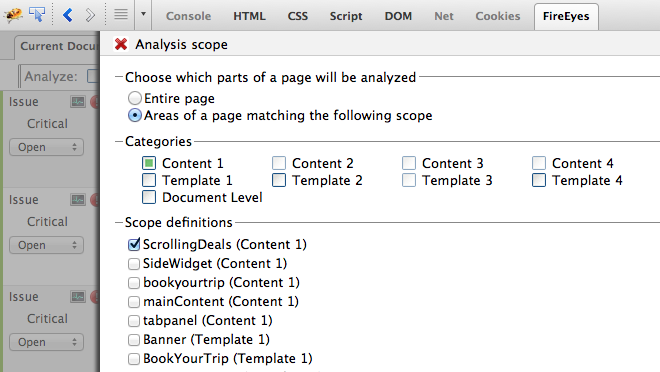Go back with the blue left arrow

(67, 15)
